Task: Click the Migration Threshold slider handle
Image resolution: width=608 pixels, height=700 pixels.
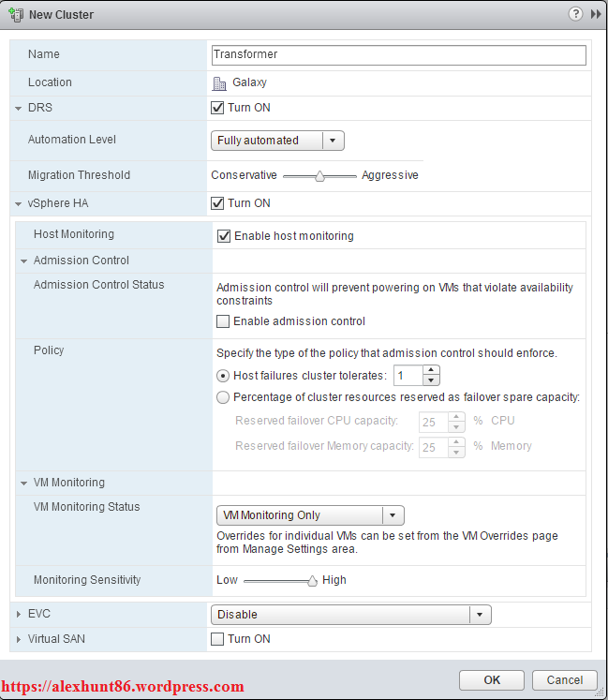Action: coord(319,175)
